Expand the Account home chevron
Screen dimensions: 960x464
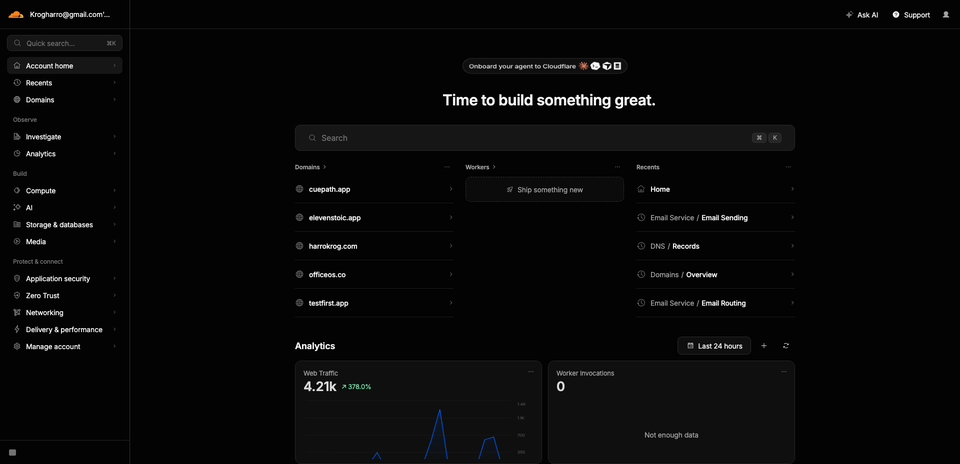(x=114, y=65)
